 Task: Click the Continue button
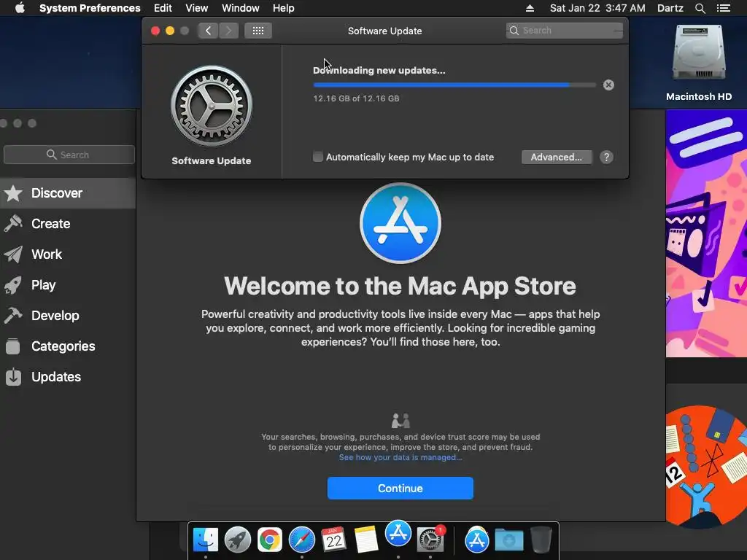tap(400, 488)
